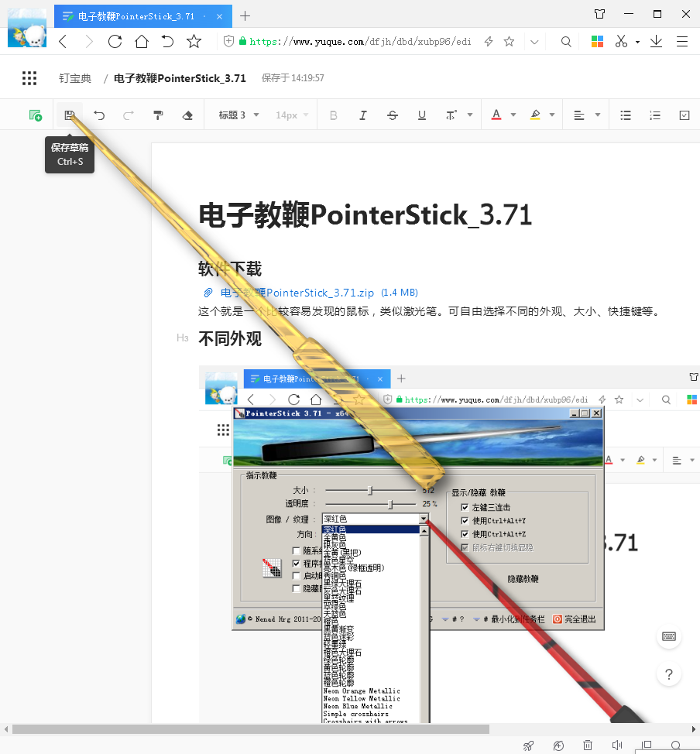Screen dimensions: 700x754
Task: Open the browser downloads icon
Action: pos(656,41)
